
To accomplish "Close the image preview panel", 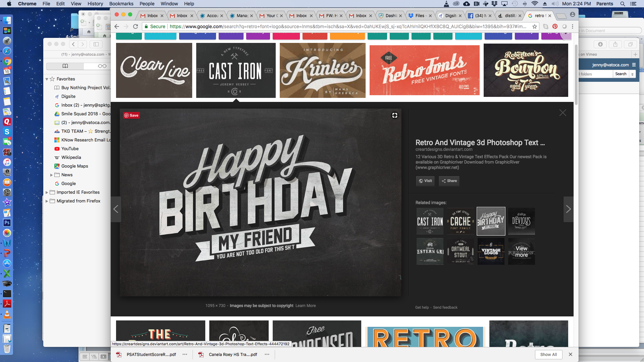I will click(562, 113).
